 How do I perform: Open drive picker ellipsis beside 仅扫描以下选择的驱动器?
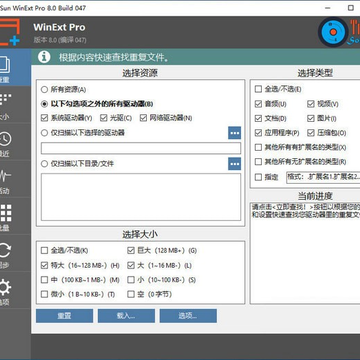pyautogui.click(x=234, y=133)
